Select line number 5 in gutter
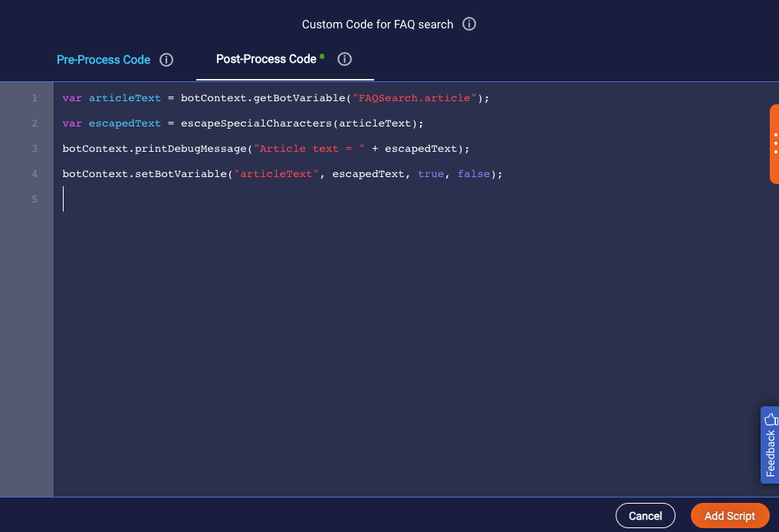Screen dimensions: 779x532 pyautogui.click(x=35, y=199)
